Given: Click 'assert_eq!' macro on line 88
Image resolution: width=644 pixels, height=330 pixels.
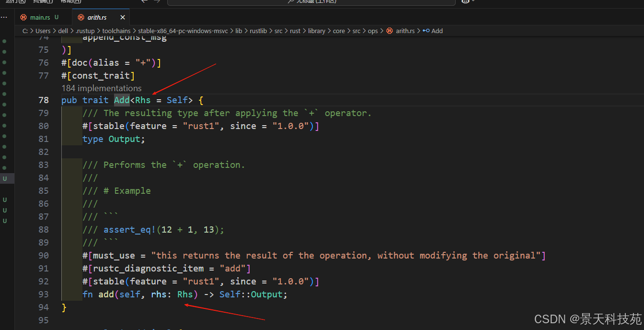Looking at the screenshot, I should click(x=130, y=229).
